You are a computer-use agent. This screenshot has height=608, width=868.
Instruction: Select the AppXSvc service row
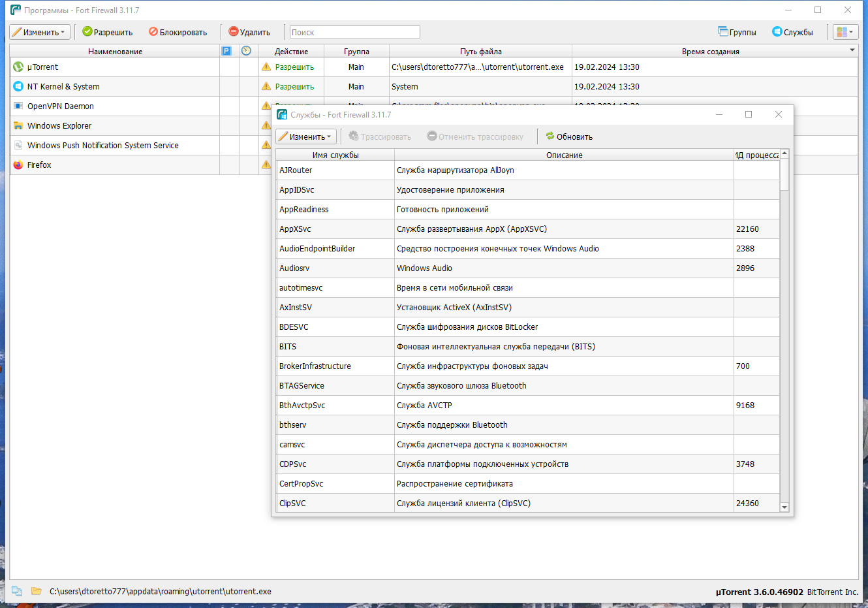point(528,229)
